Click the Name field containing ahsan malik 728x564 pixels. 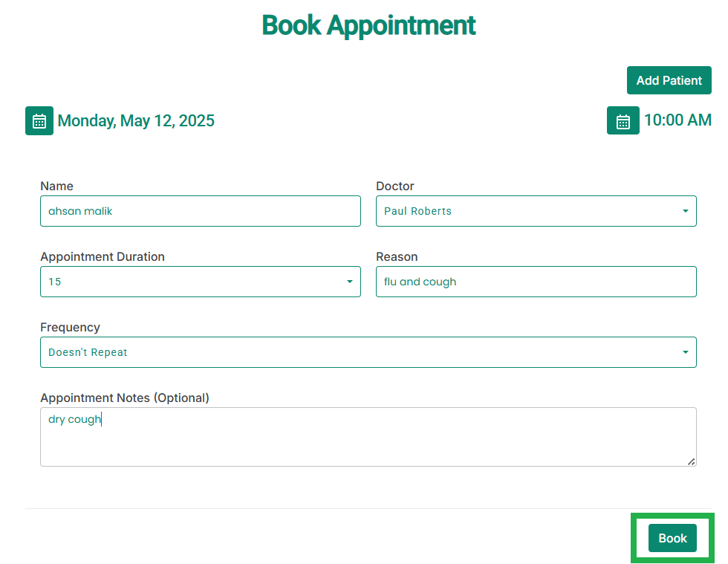[201, 211]
